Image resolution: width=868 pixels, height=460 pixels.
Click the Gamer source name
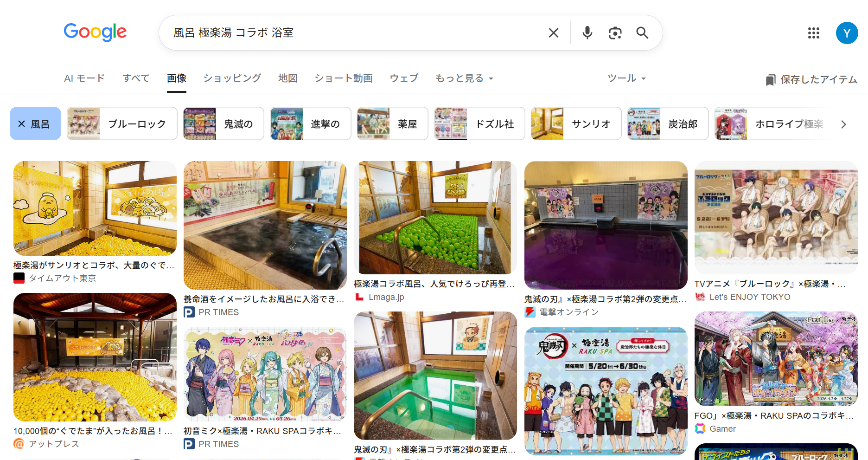[723, 429]
